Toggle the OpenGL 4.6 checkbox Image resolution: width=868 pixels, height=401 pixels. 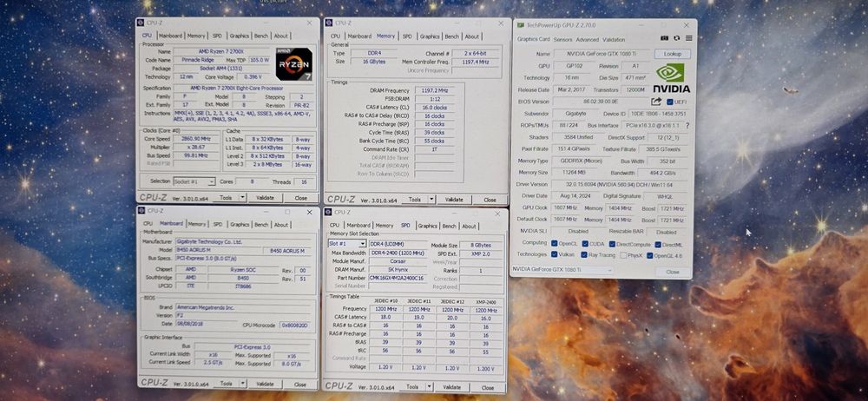(x=649, y=255)
